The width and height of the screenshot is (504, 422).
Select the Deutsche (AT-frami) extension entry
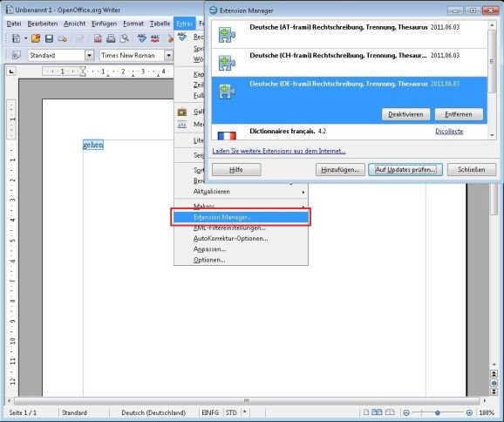click(350, 34)
